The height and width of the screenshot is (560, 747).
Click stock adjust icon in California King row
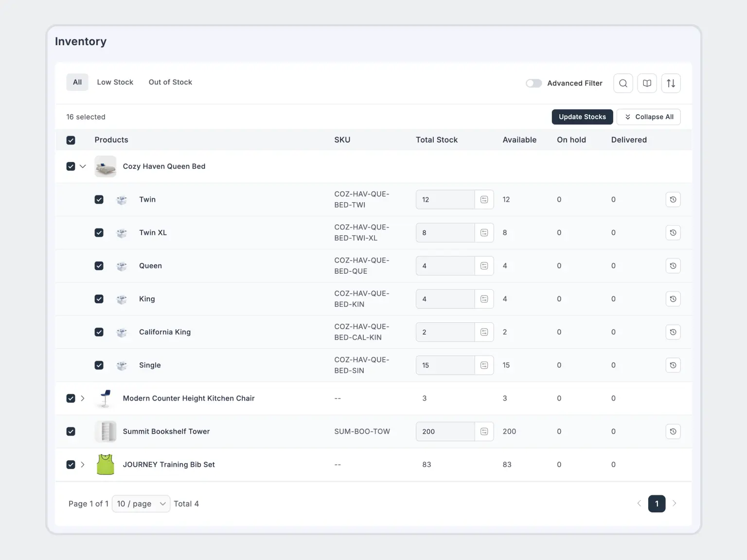[x=484, y=332]
